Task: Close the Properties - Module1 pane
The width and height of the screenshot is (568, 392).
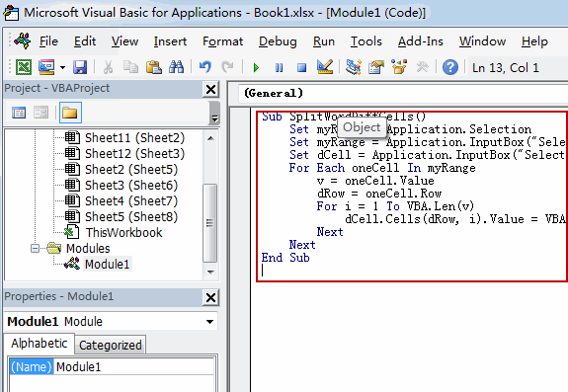Action: point(210,298)
